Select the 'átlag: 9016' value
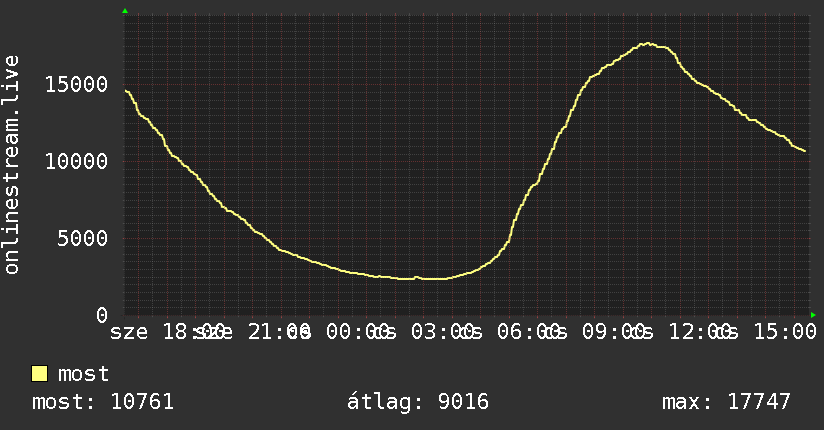Viewport: 824px width, 430px height. (418, 402)
